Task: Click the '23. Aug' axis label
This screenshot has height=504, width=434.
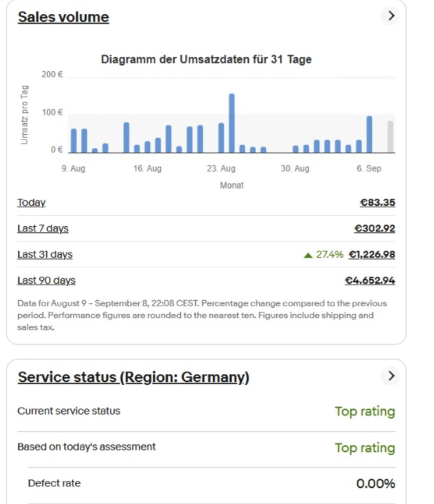Action: (x=221, y=168)
